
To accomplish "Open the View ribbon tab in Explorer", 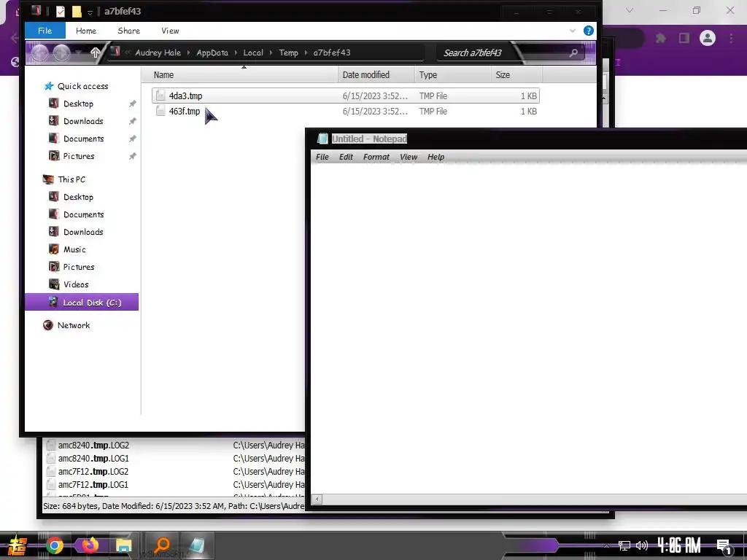I will pos(170,31).
